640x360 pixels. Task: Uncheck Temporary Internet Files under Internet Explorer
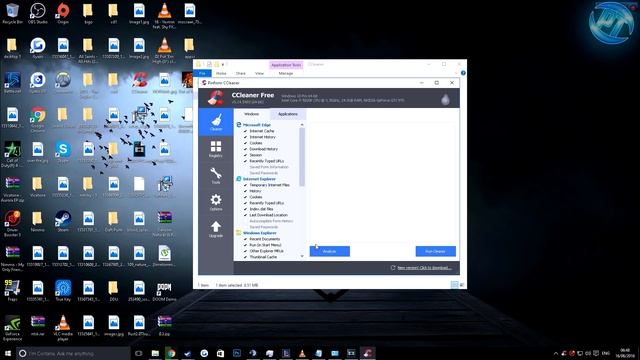point(245,185)
